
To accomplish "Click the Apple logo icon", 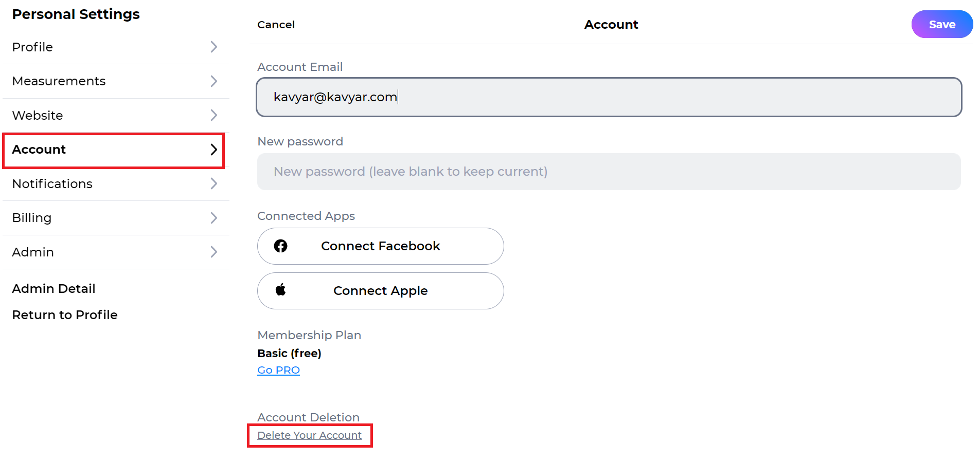I will [x=280, y=290].
